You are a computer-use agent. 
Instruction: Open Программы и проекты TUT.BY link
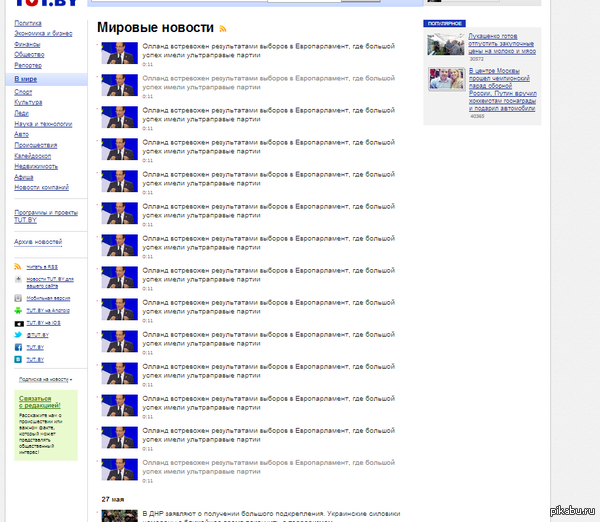tap(46, 213)
